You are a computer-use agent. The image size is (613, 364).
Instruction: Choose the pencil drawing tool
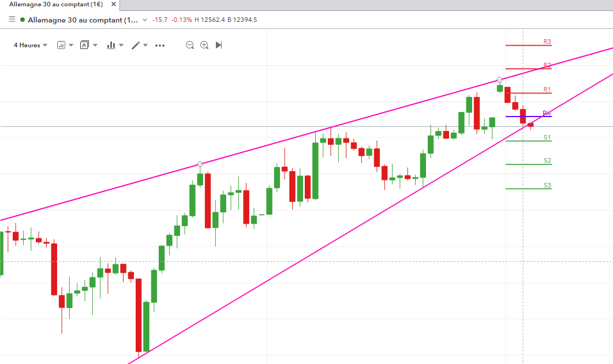pos(136,45)
